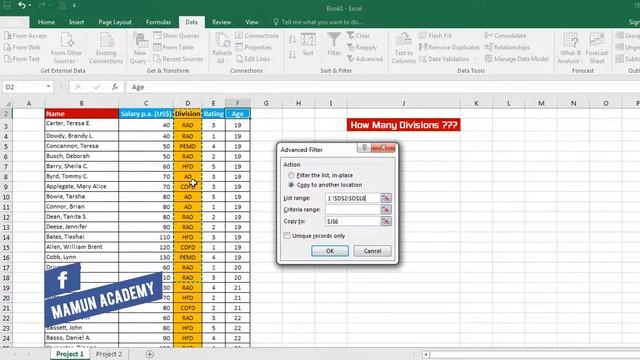Select cell with name Carter, Teresa E.
This screenshot has width=640, height=360.
click(82, 124)
